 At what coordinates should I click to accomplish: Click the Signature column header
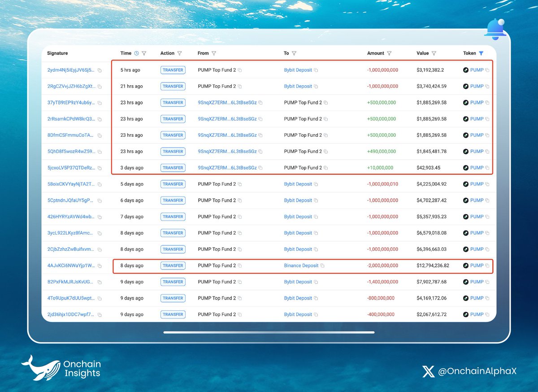pyautogui.click(x=57, y=53)
